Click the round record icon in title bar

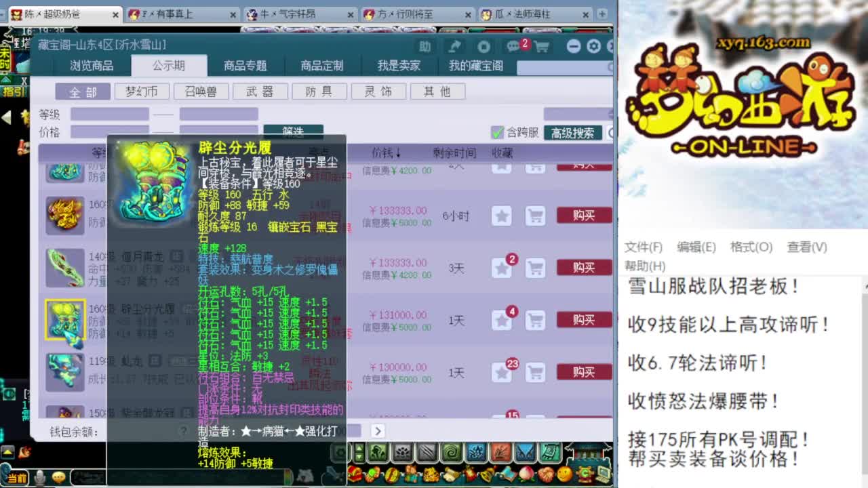click(x=484, y=46)
